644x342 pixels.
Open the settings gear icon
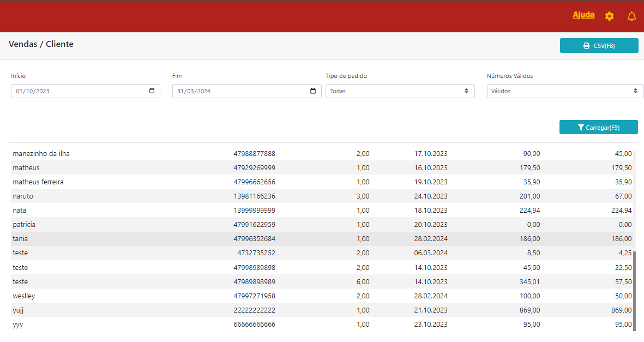609,16
